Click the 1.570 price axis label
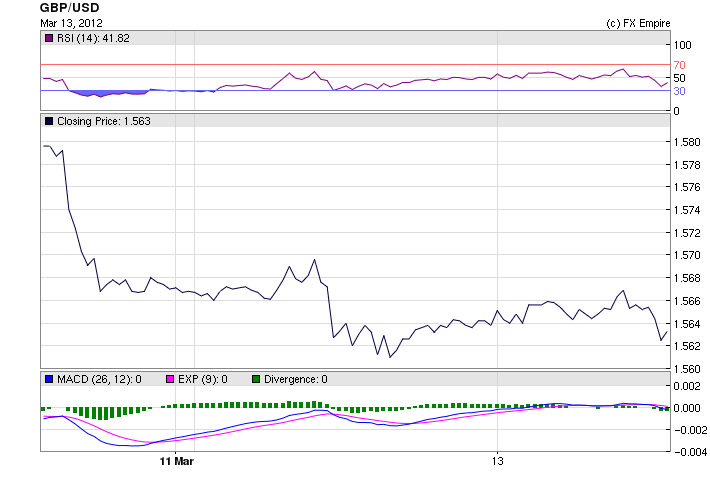The image size is (710, 487). point(687,255)
